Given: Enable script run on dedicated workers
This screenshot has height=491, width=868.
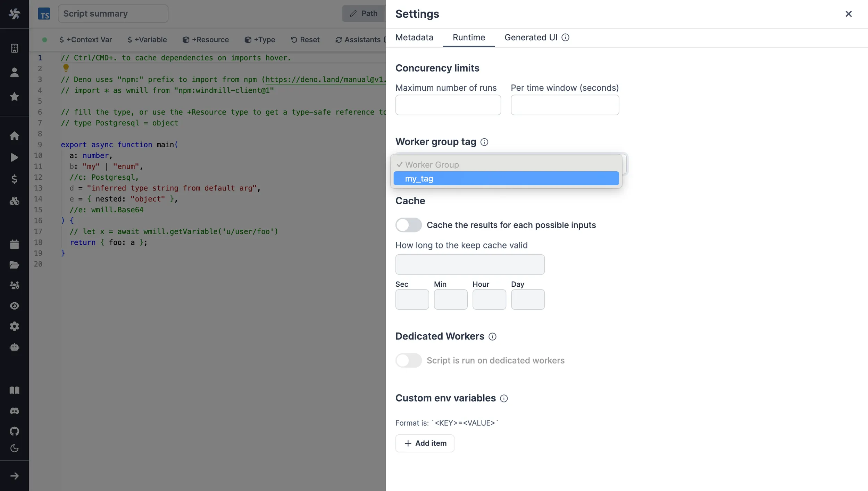Looking at the screenshot, I should point(408,360).
